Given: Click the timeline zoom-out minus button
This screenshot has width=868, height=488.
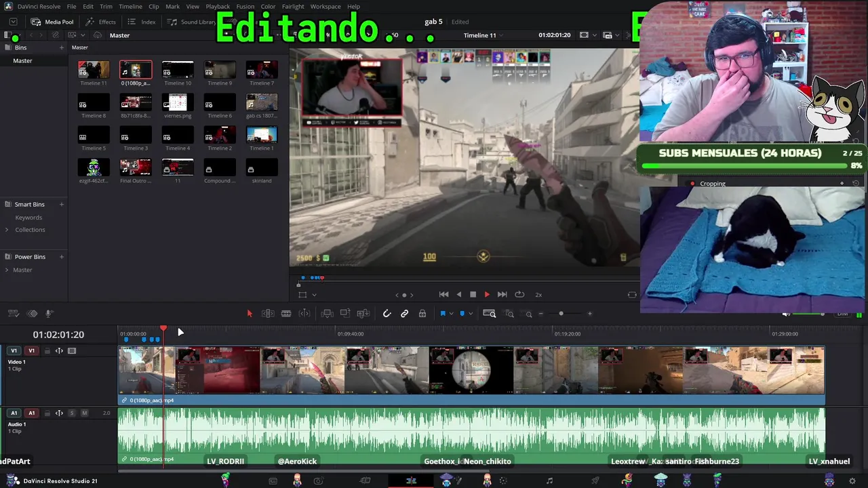Looking at the screenshot, I should [x=540, y=314].
